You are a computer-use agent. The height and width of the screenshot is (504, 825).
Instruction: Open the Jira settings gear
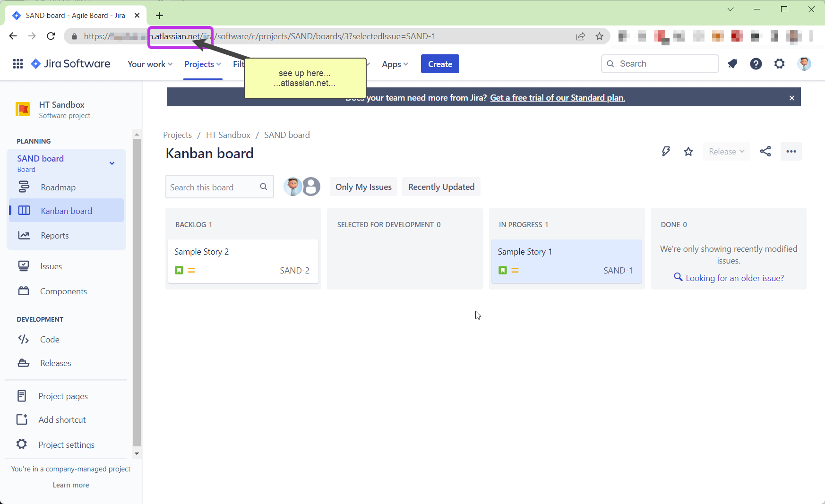coord(780,64)
